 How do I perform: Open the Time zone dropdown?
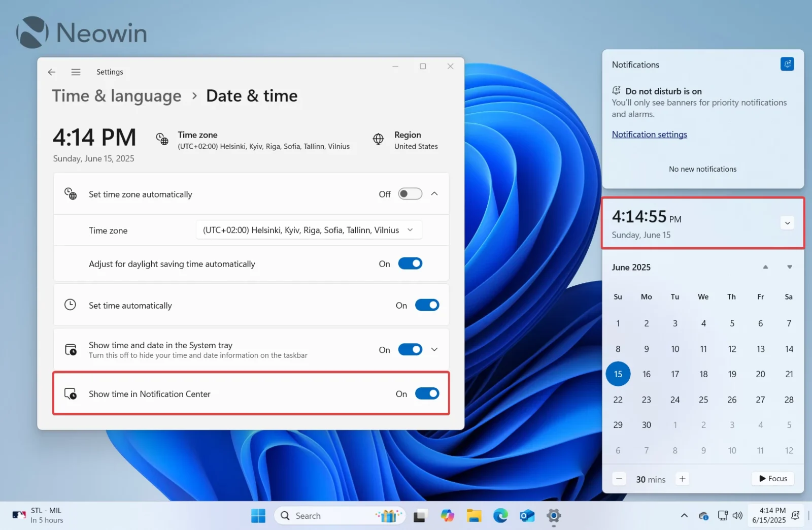pyautogui.click(x=308, y=229)
